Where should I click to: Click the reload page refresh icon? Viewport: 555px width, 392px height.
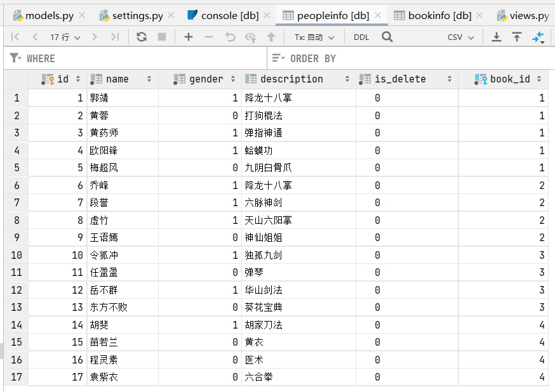[142, 37]
